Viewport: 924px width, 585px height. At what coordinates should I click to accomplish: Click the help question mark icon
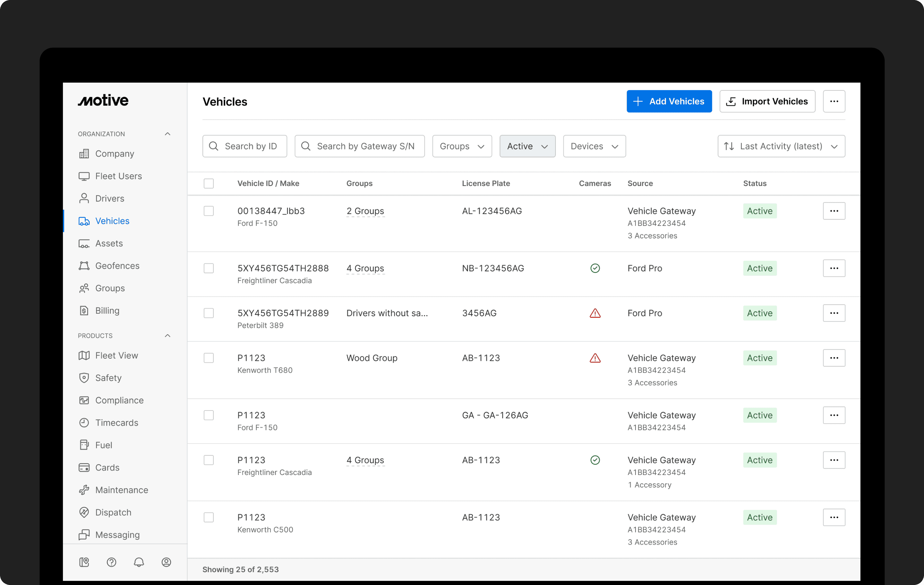[111, 562]
